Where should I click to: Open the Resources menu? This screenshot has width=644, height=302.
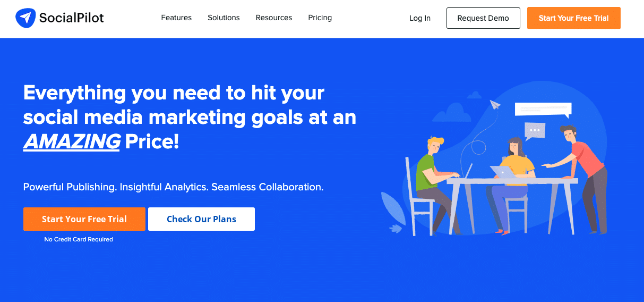[274, 18]
